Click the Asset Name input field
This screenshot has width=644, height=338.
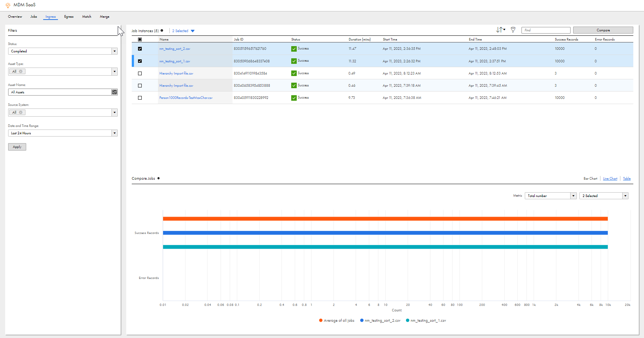click(60, 92)
